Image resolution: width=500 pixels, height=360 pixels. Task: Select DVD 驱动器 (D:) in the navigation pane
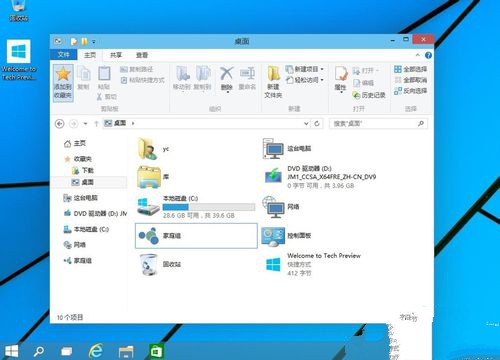click(x=95, y=214)
